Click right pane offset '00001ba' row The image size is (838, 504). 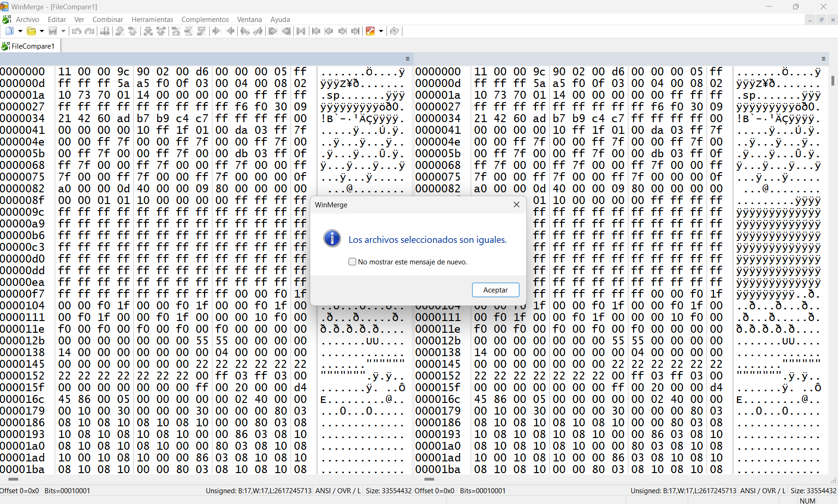pos(438,469)
